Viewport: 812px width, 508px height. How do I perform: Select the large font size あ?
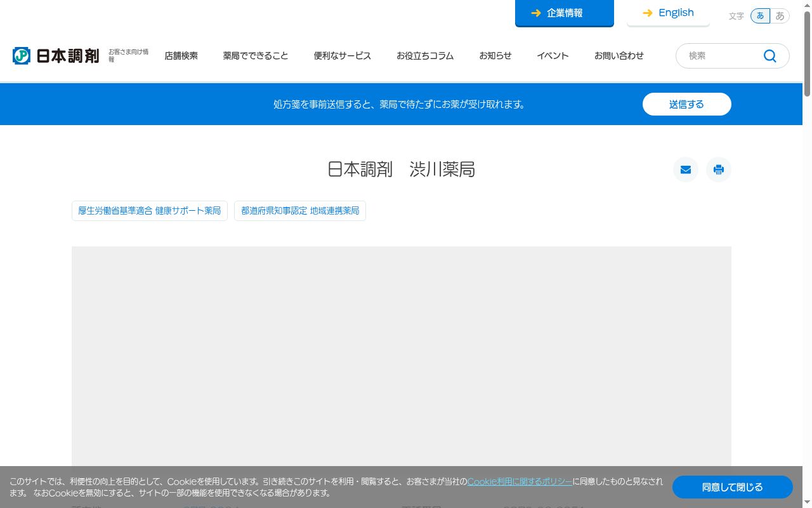click(780, 16)
